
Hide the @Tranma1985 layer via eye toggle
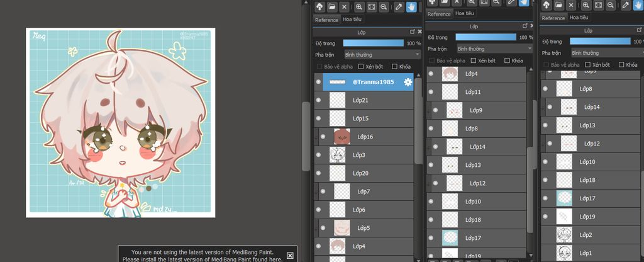(318, 82)
